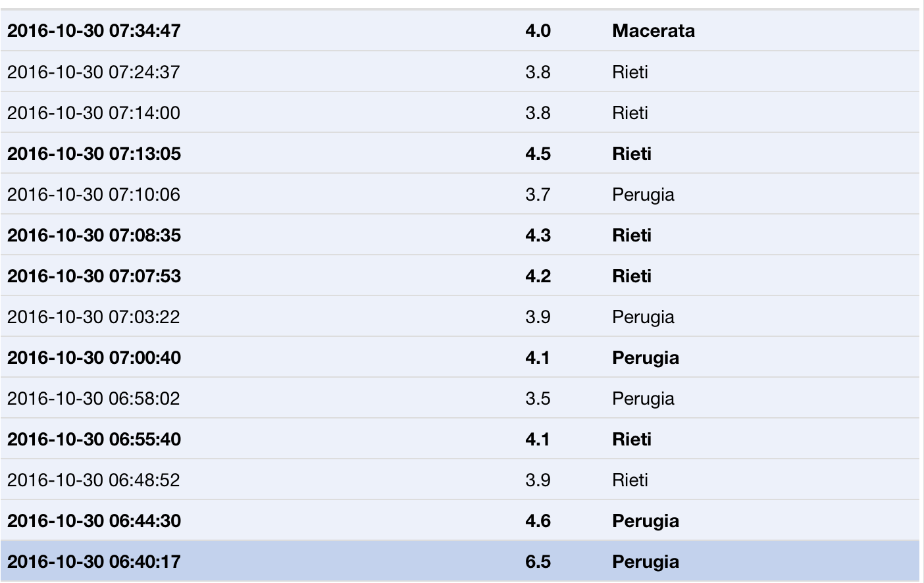Screen dimensions: 924x583
Task: Click Rieti in the 06:55:40 row
Action: [631, 440]
